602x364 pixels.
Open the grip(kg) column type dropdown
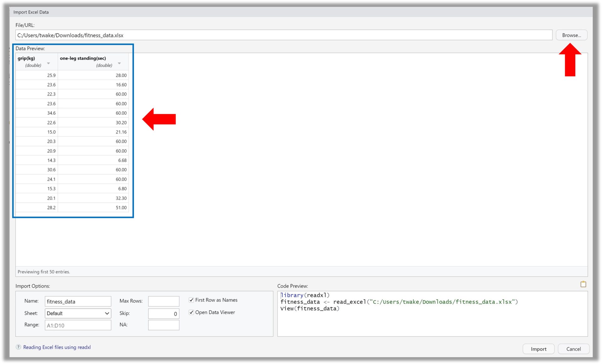tap(49, 63)
